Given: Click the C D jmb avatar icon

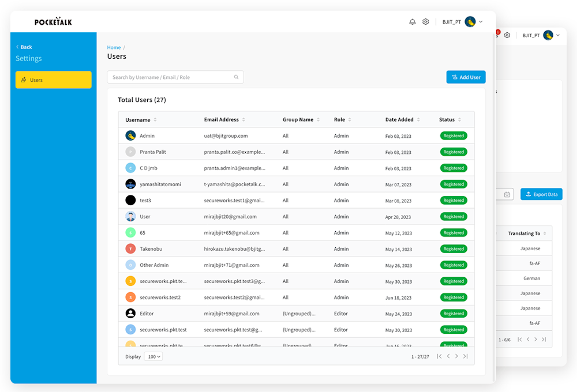Looking at the screenshot, I should 130,168.
